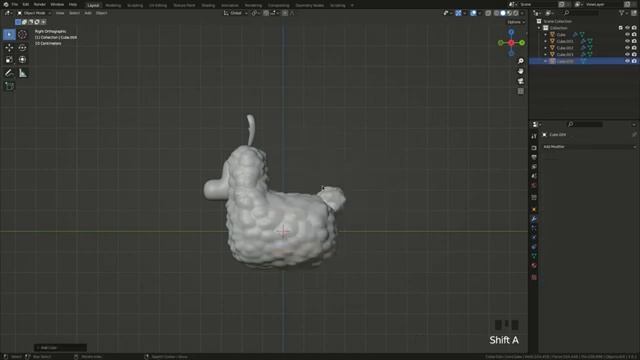Image resolution: width=640 pixels, height=360 pixels.
Task: Open the Modifier properties wrench tab
Action: click(x=534, y=219)
